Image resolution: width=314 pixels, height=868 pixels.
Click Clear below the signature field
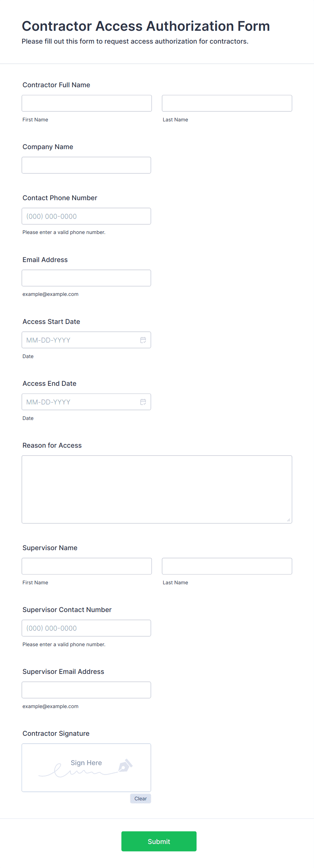[140, 799]
